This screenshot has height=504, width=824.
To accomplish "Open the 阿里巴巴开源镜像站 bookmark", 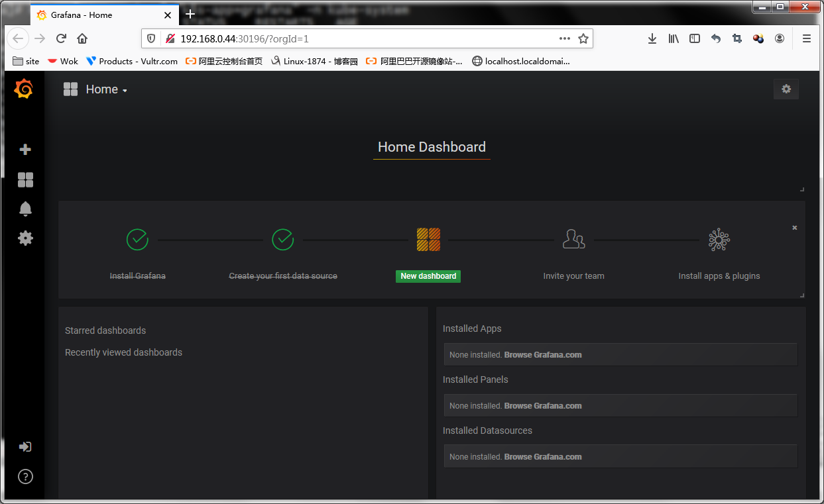I will (x=414, y=61).
